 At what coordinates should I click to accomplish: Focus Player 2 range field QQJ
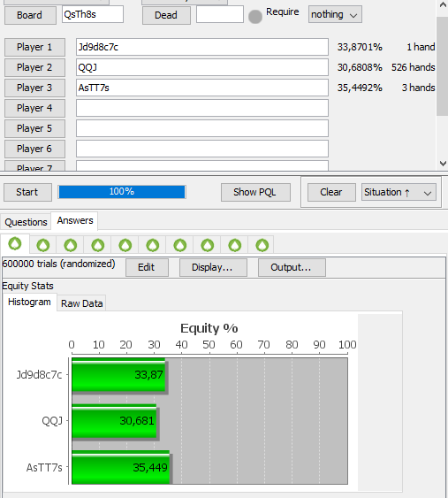tap(202, 67)
